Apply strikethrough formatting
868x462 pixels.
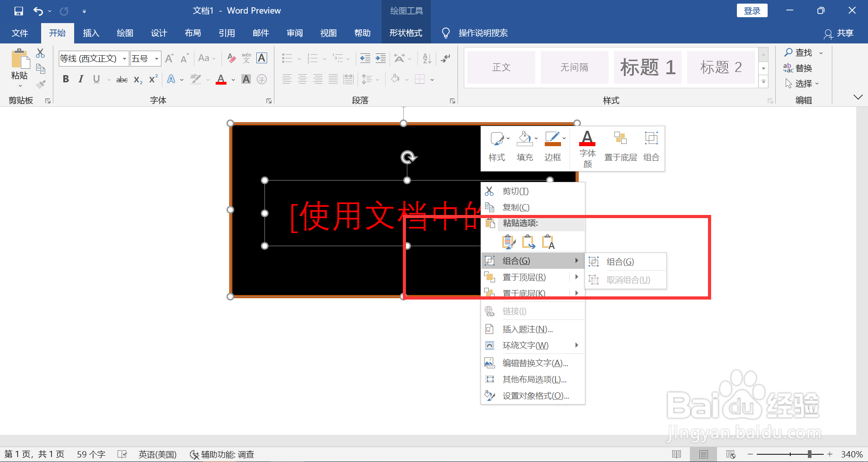(x=122, y=80)
